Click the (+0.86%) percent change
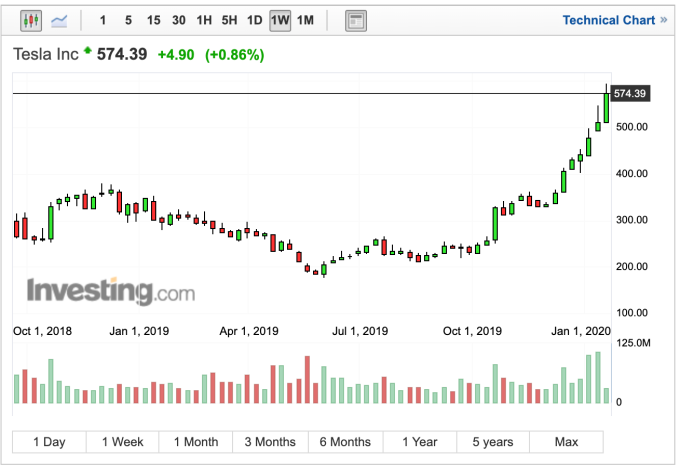The height and width of the screenshot is (469, 680). pos(235,55)
